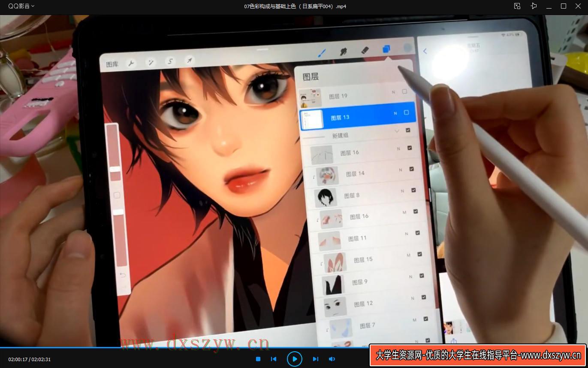Hide the 新建组 group via its checkbox
The image size is (588, 368).
[408, 130]
